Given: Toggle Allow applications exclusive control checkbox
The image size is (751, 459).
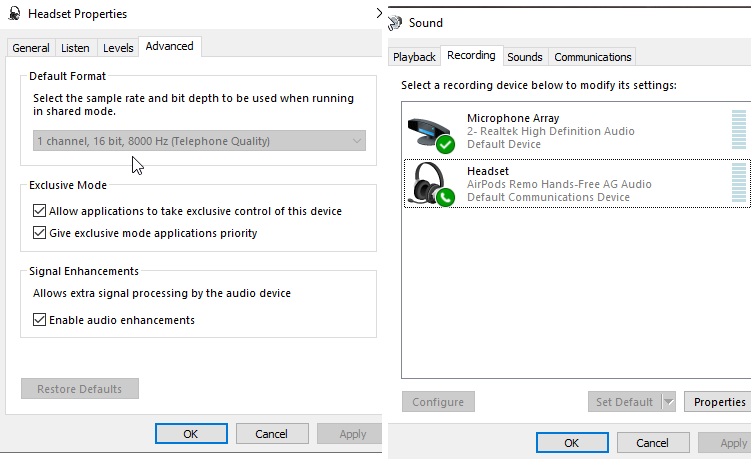Looking at the screenshot, I should 39,211.
